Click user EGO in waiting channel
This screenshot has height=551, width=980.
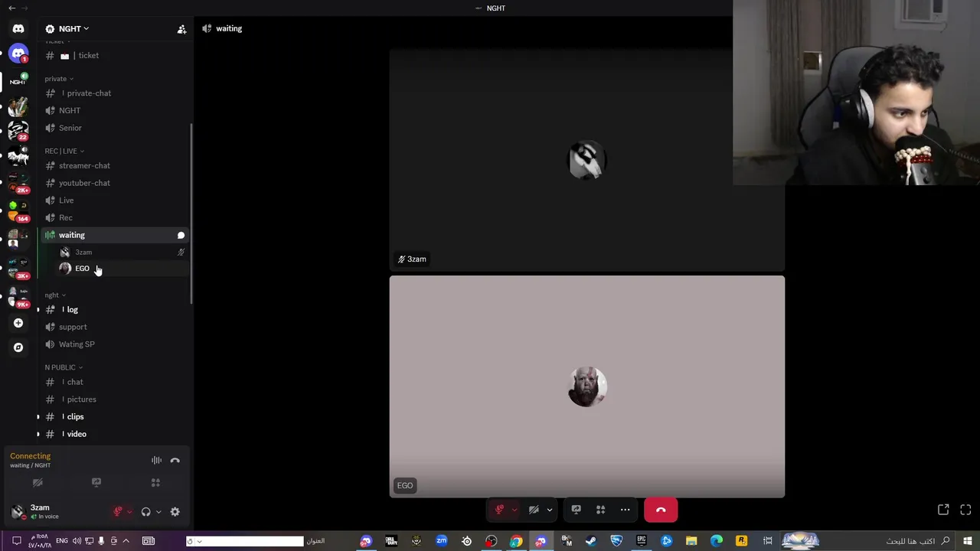(122, 269)
